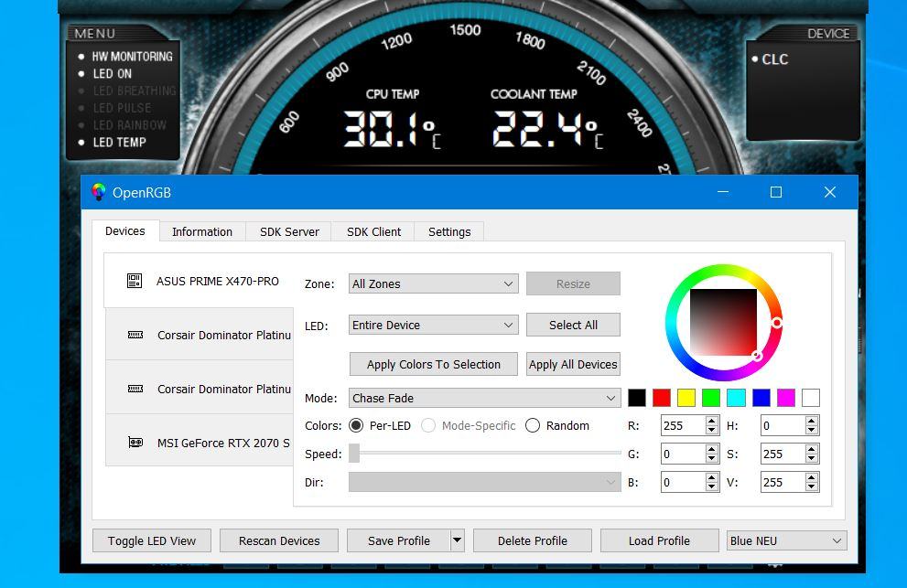907x588 pixels.
Task: Click the Speed slider handle
Action: [x=354, y=454]
